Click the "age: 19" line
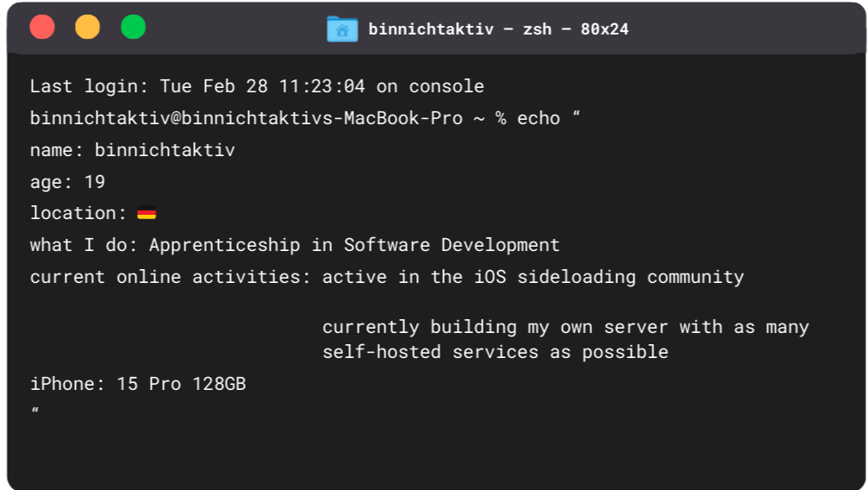 [x=67, y=182]
